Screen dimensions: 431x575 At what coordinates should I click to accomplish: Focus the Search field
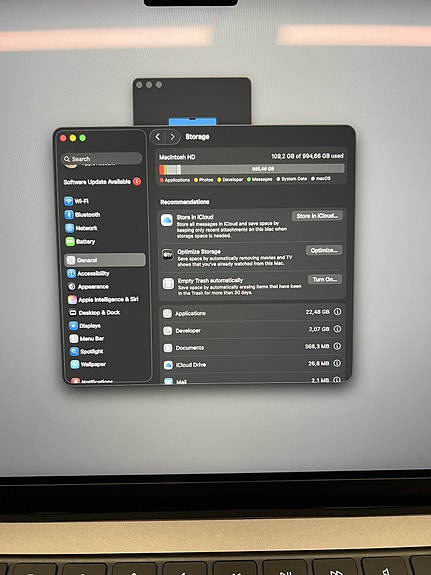[x=102, y=158]
